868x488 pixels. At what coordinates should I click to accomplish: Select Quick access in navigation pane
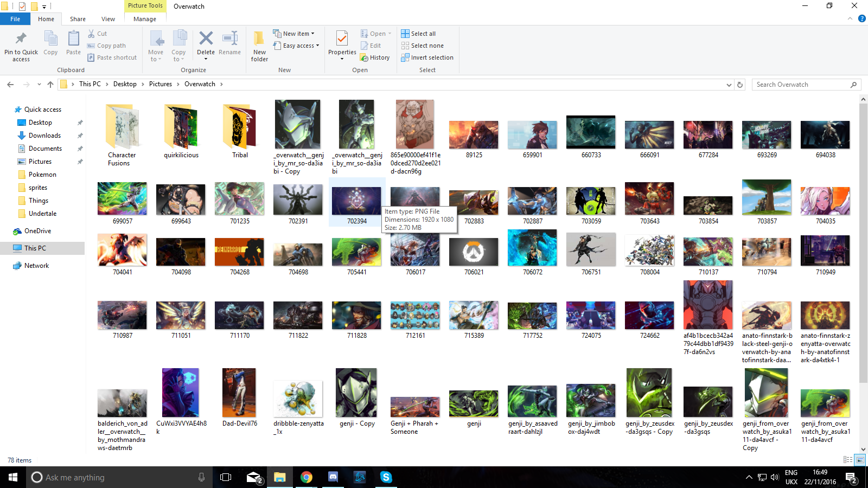point(43,110)
